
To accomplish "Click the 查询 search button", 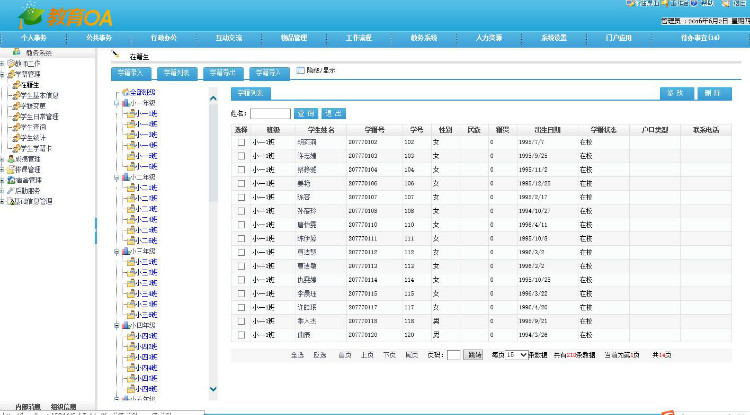I will pyautogui.click(x=305, y=114).
